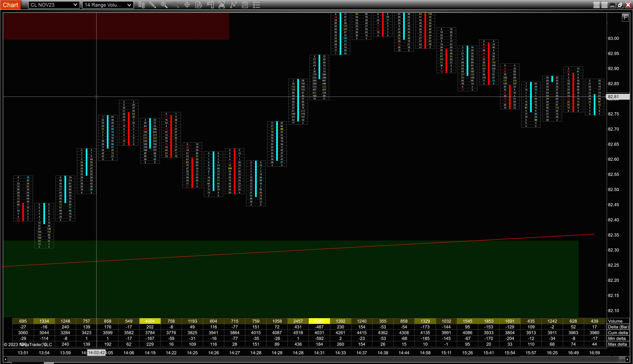
Task: Open the Chart Trader icon
Action: coord(210,5)
